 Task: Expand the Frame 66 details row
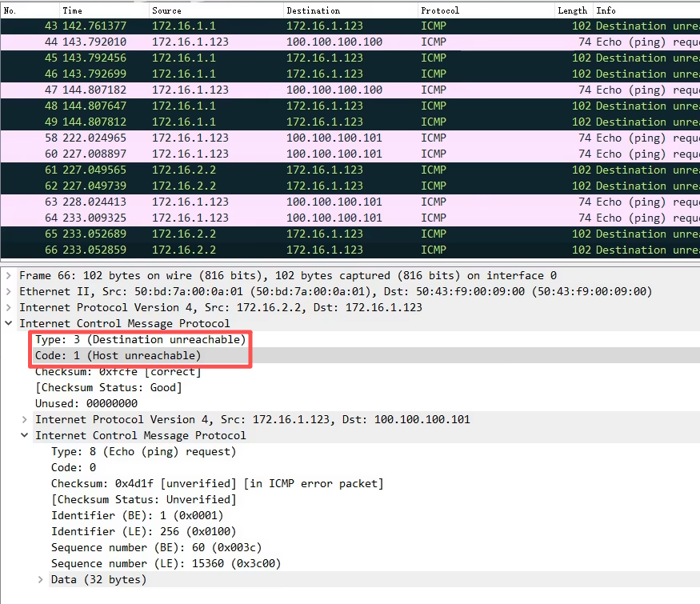coord(8,275)
